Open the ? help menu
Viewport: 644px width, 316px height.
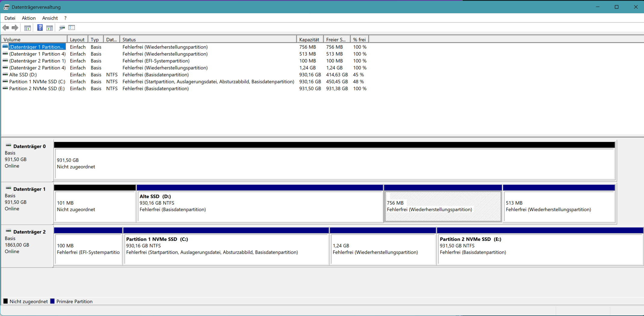65,18
